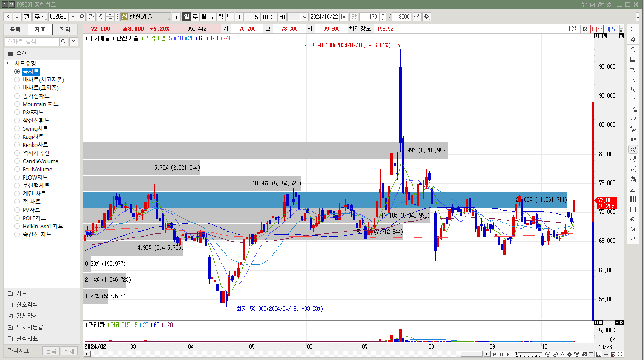Select the AUTO trendline tool
The width and height of the screenshot is (644, 360).
pyautogui.click(x=633, y=109)
